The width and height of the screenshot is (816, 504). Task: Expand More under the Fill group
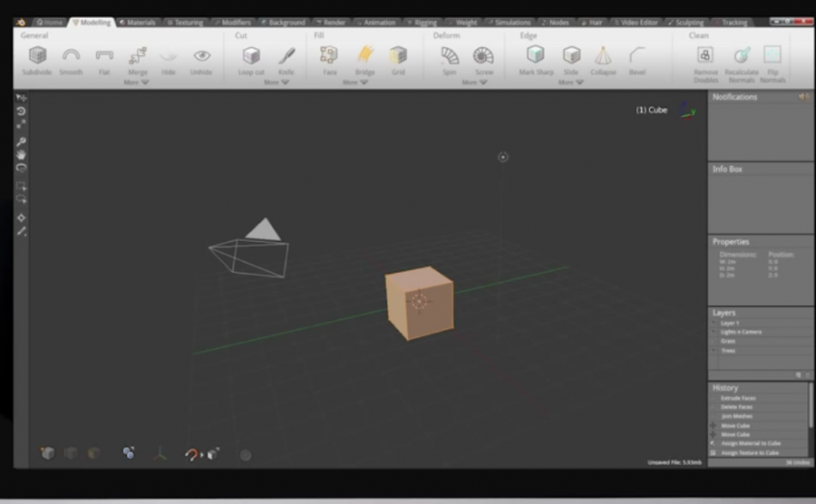pos(355,82)
